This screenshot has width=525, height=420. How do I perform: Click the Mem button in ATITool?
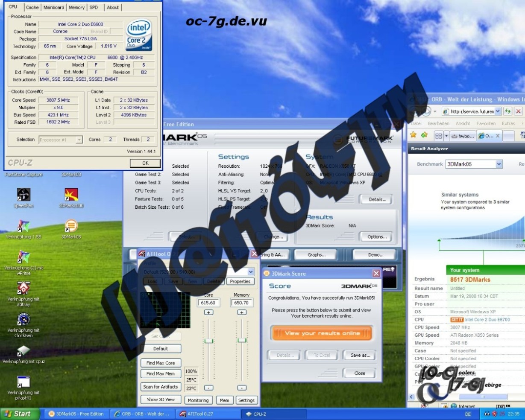pyautogui.click(x=224, y=400)
